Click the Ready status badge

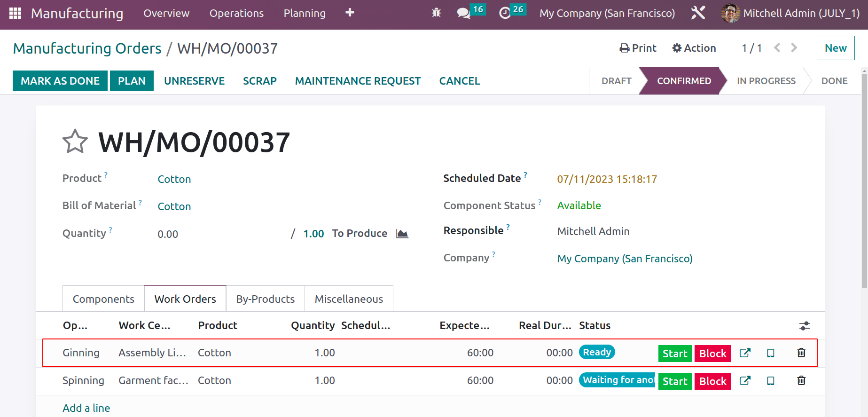(x=597, y=352)
